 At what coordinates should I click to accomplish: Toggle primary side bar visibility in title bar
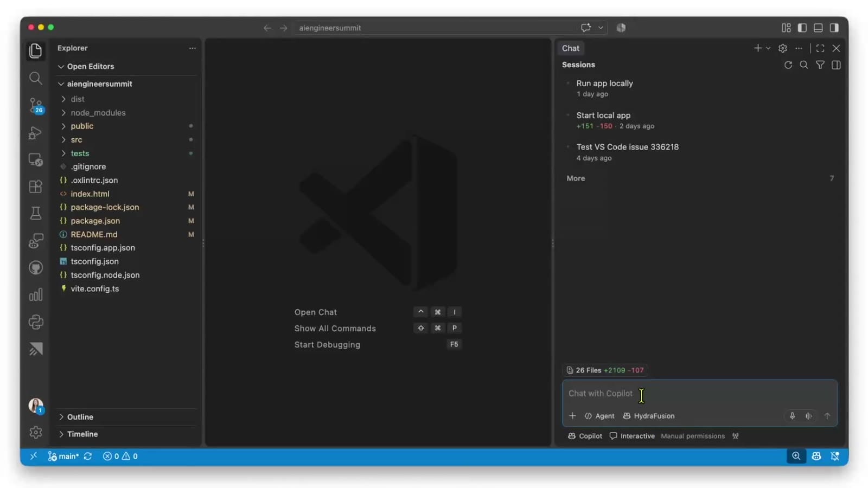pyautogui.click(x=802, y=28)
